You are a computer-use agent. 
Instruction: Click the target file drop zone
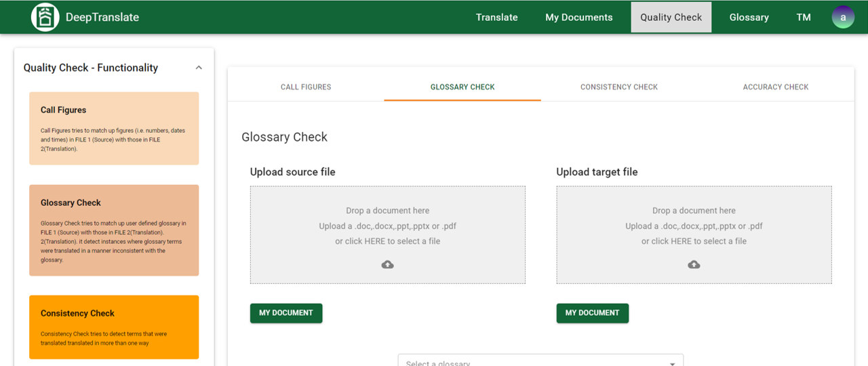coord(694,235)
